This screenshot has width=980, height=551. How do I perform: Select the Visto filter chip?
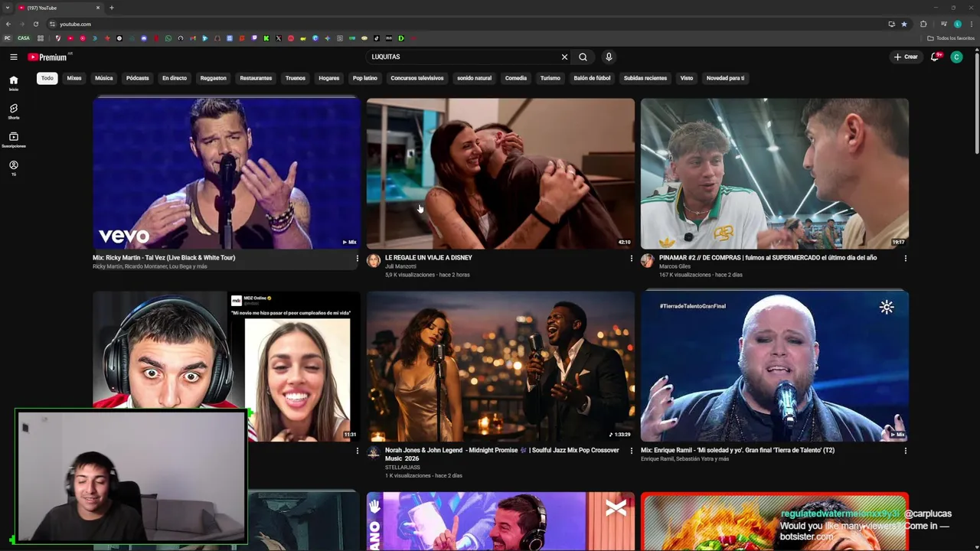[x=687, y=78]
